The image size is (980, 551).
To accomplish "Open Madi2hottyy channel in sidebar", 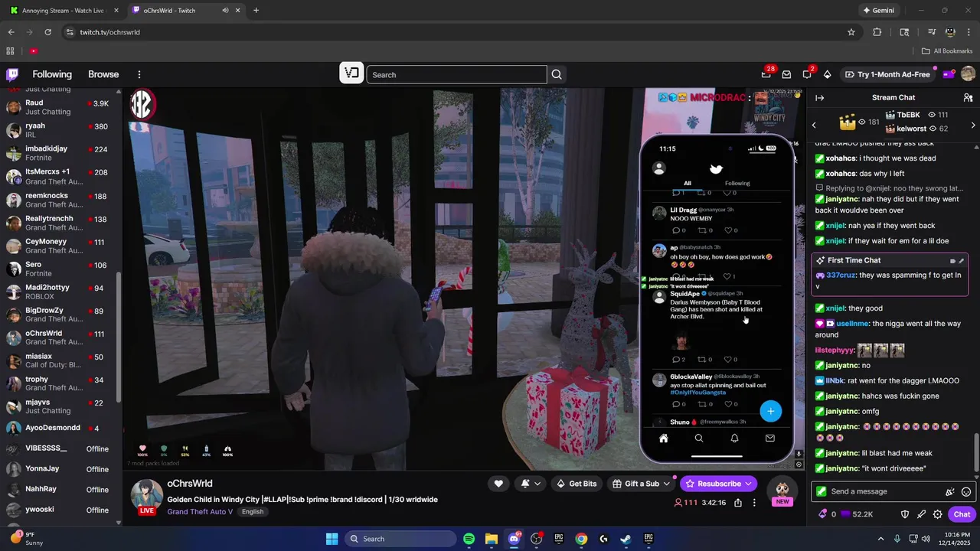I will point(61,292).
